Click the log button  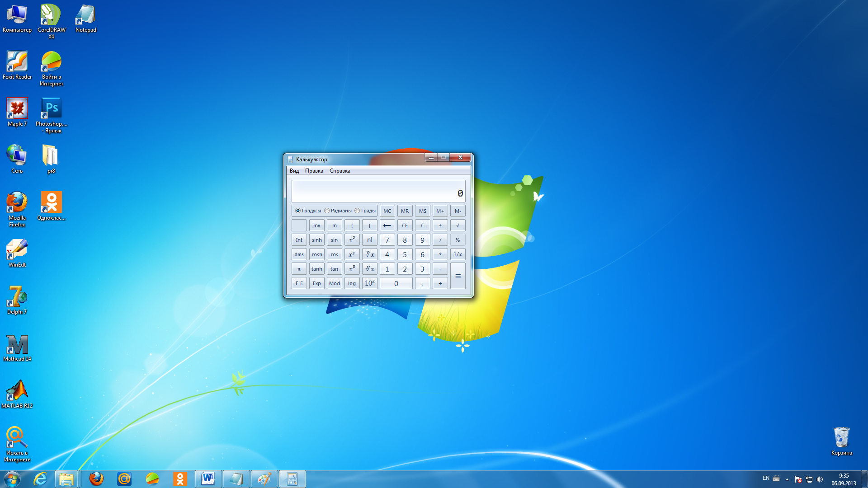tap(352, 283)
